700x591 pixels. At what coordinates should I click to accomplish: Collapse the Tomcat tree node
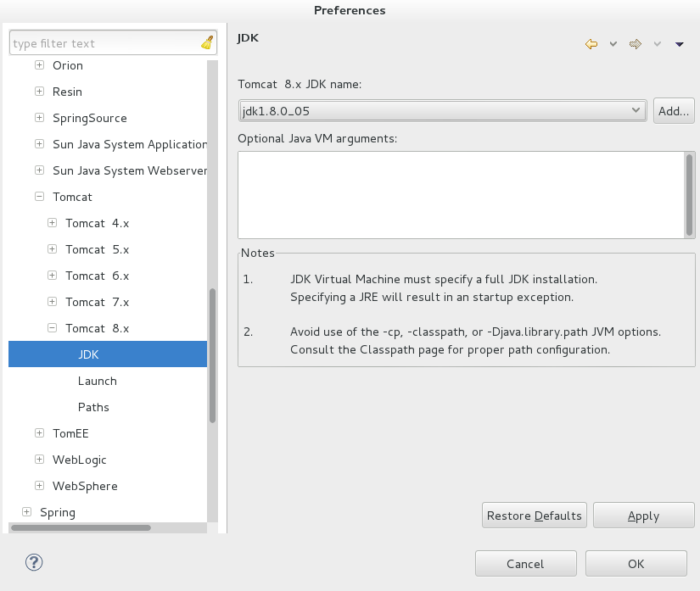[x=39, y=197]
